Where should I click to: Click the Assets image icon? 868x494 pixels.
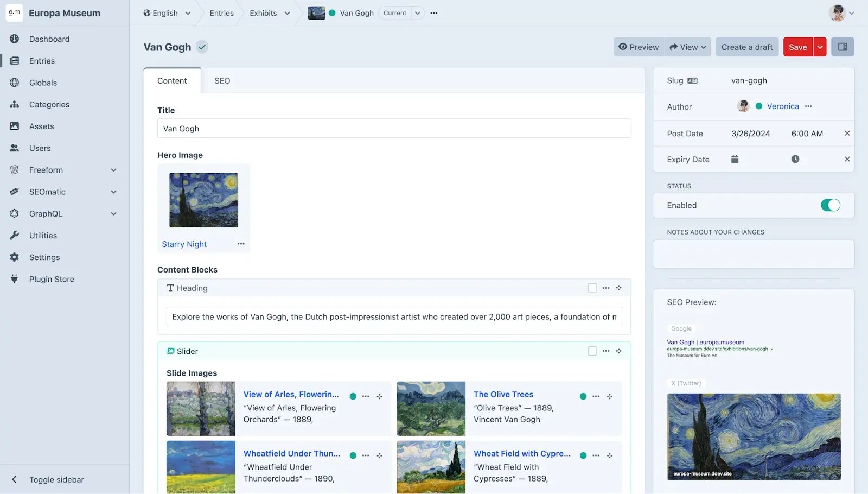pos(15,126)
